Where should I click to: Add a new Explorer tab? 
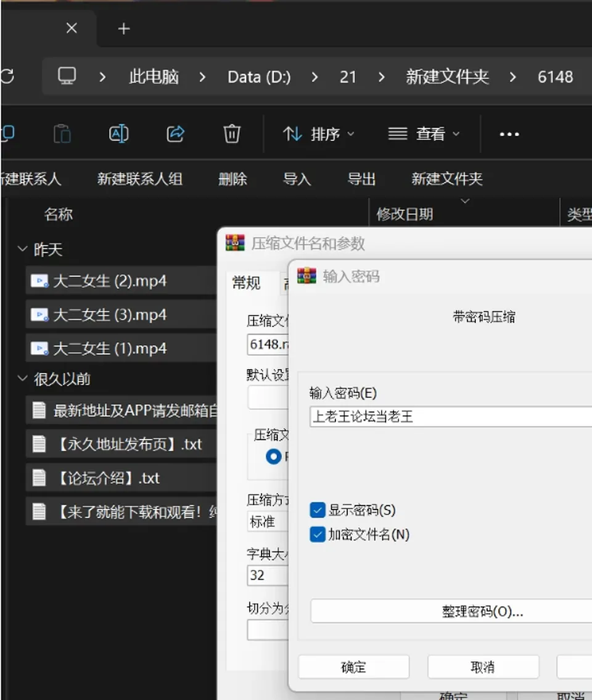coord(124,28)
